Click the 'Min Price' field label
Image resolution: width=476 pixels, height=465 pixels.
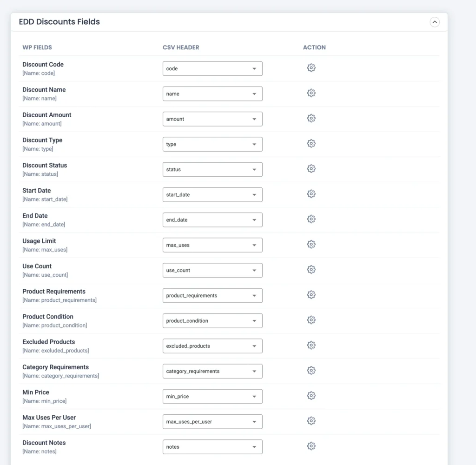click(x=36, y=392)
